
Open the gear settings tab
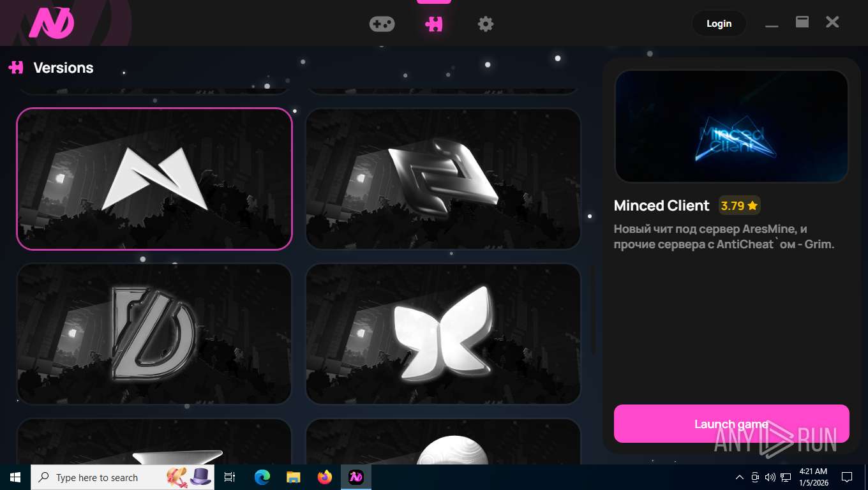(x=486, y=24)
